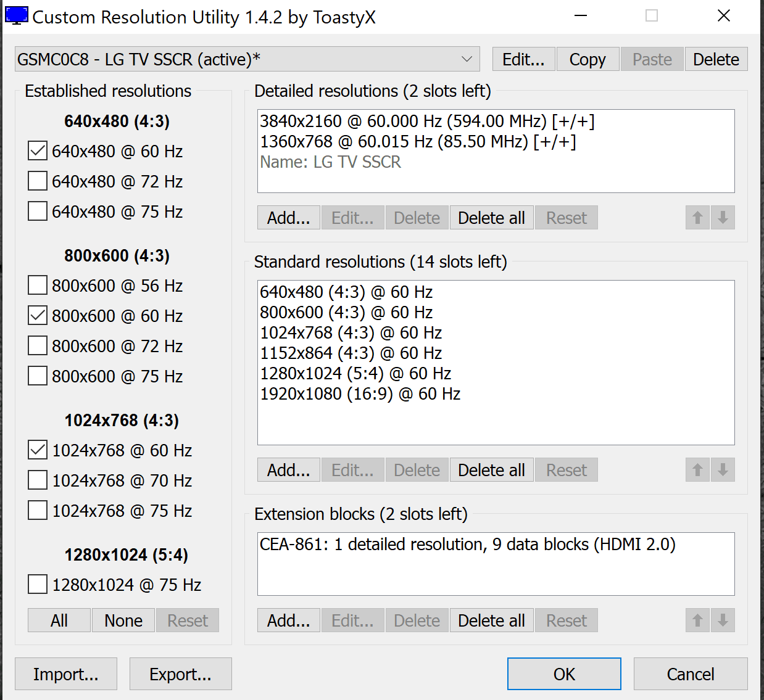The height and width of the screenshot is (700, 764).
Task: Open the GSMC0C8 LG TV display dropdown
Action: pos(247,59)
